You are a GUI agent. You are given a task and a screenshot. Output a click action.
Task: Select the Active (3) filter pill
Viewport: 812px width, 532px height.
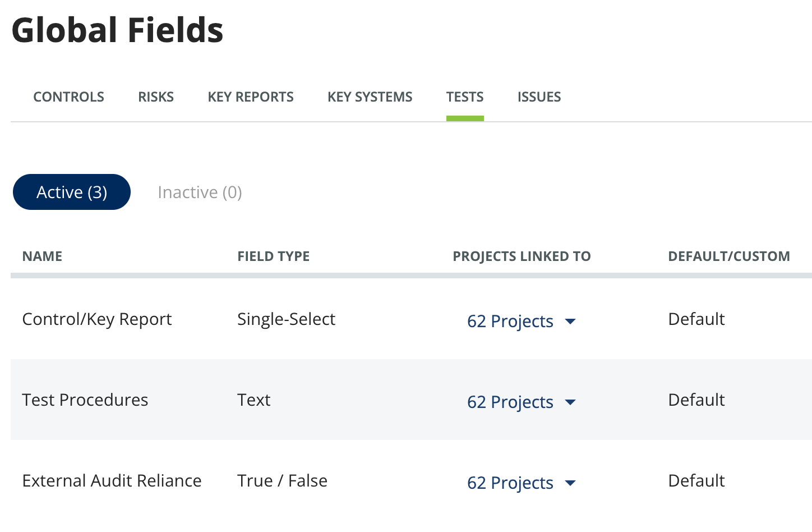click(72, 192)
